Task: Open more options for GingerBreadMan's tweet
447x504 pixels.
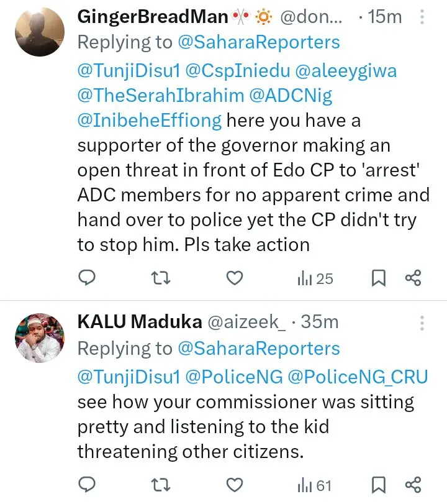Action: click(423, 16)
